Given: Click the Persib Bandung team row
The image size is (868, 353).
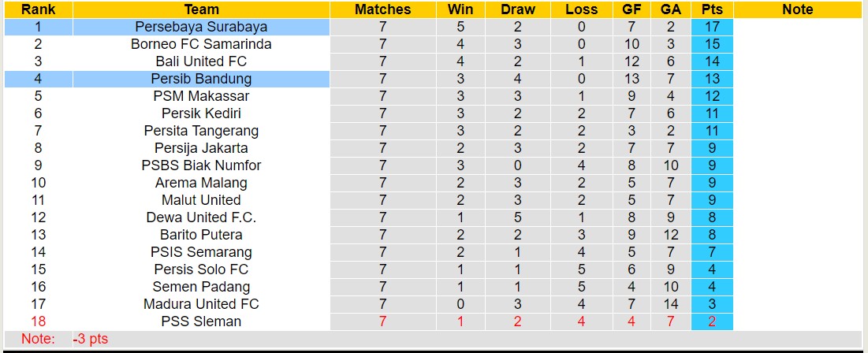Looking at the screenshot, I should pos(201,79).
